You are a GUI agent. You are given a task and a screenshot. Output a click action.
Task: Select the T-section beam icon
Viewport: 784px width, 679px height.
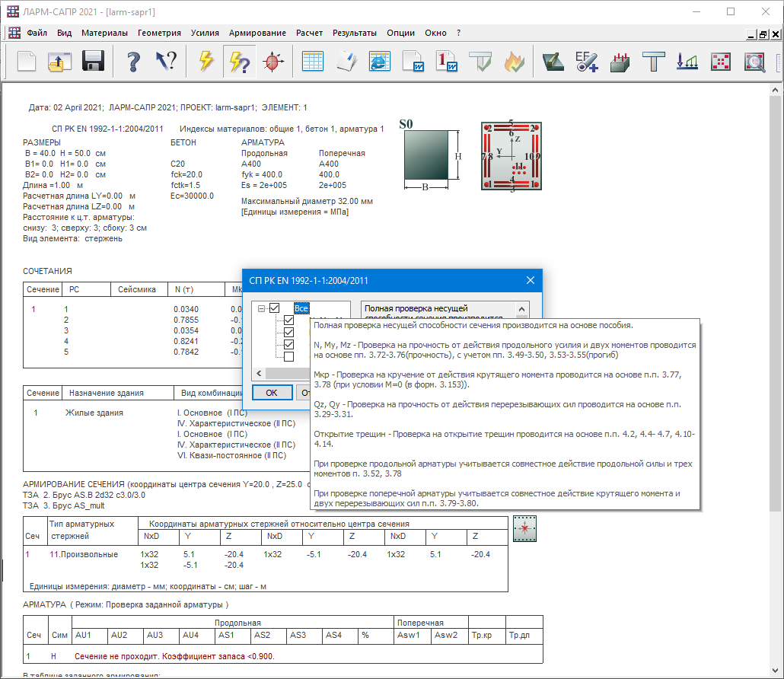point(654,62)
